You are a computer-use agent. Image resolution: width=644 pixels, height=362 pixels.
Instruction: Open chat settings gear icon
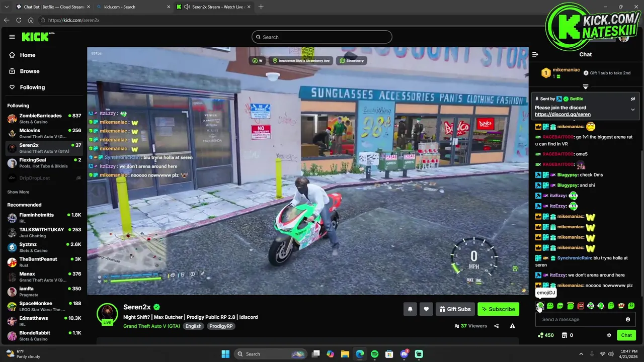pos(609,335)
